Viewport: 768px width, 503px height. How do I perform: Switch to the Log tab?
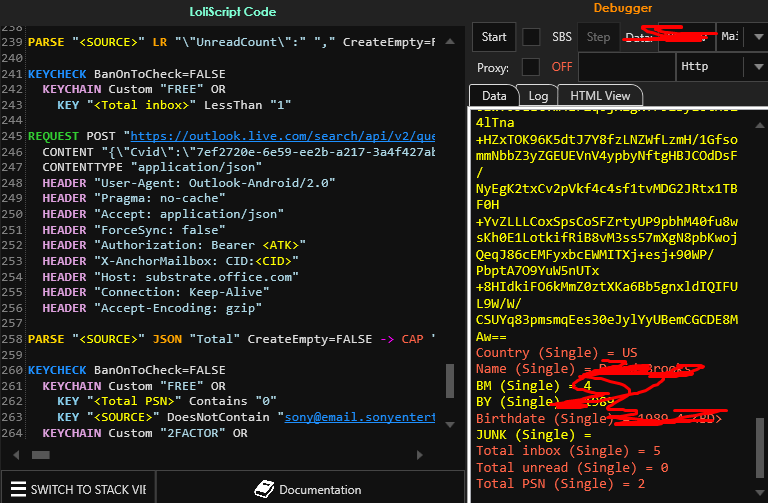click(x=538, y=96)
